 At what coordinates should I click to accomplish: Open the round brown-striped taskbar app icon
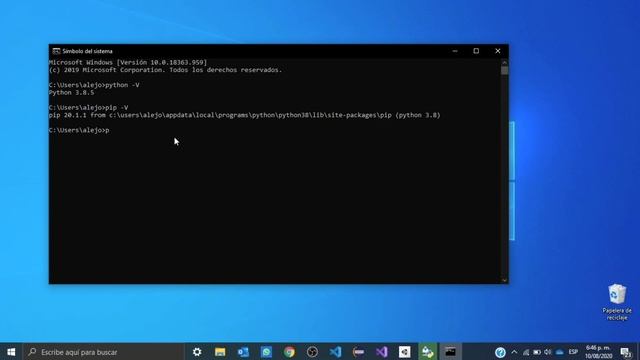click(358, 352)
